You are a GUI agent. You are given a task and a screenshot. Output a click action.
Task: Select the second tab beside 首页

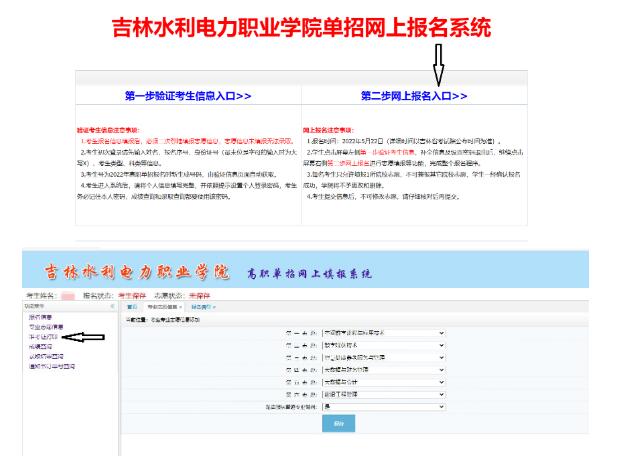pos(160,307)
